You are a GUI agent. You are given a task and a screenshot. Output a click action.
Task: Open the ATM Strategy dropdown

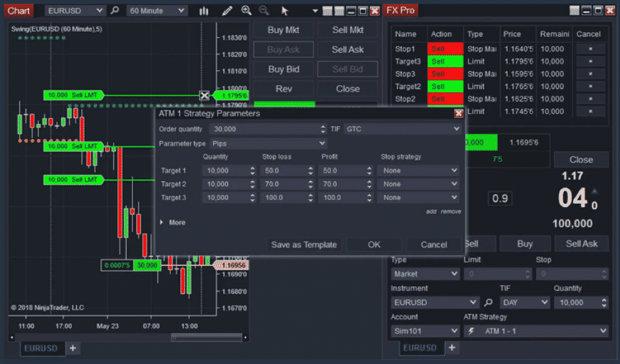[x=536, y=331]
